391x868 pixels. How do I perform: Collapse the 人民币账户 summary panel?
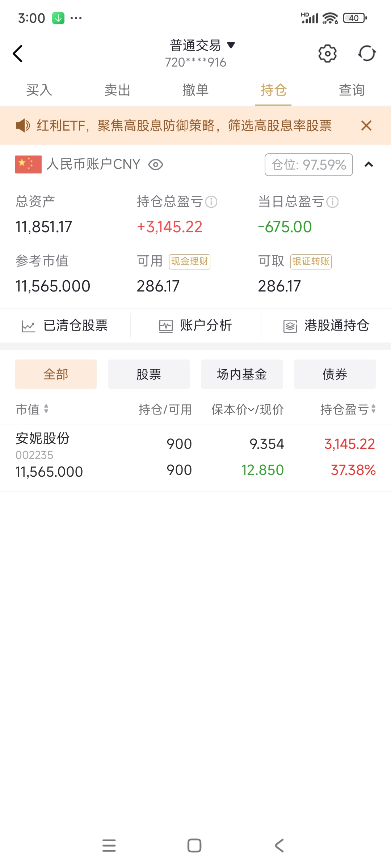[369, 165]
